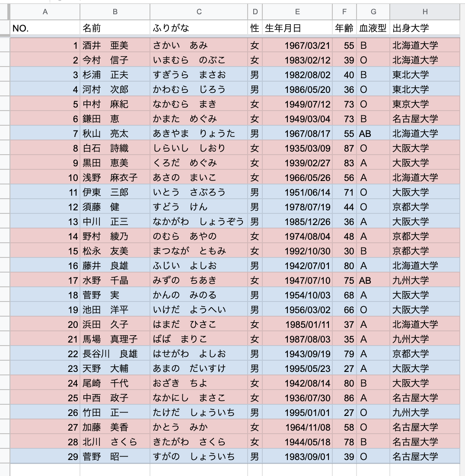Click the 血液型 header cell
The width and height of the screenshot is (465, 476).
[x=373, y=27]
